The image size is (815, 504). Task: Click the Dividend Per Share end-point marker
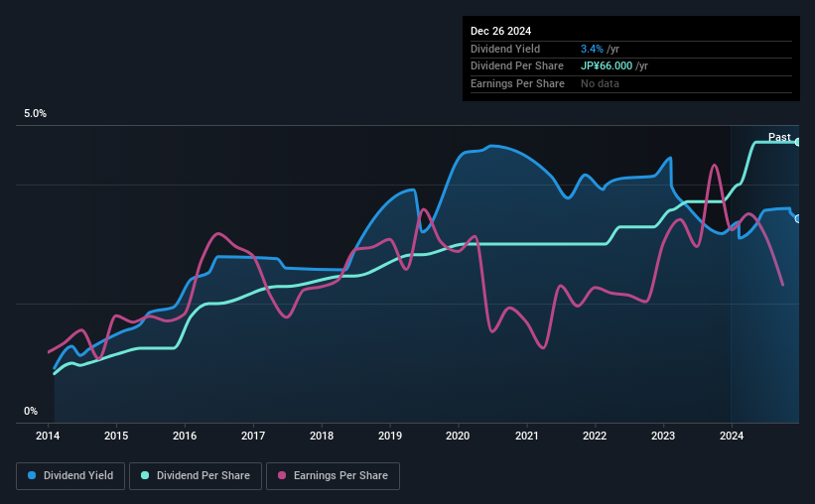798,142
